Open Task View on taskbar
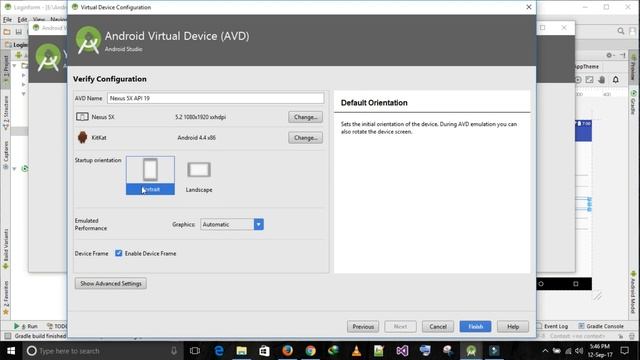The width and height of the screenshot is (640, 360). [195, 351]
